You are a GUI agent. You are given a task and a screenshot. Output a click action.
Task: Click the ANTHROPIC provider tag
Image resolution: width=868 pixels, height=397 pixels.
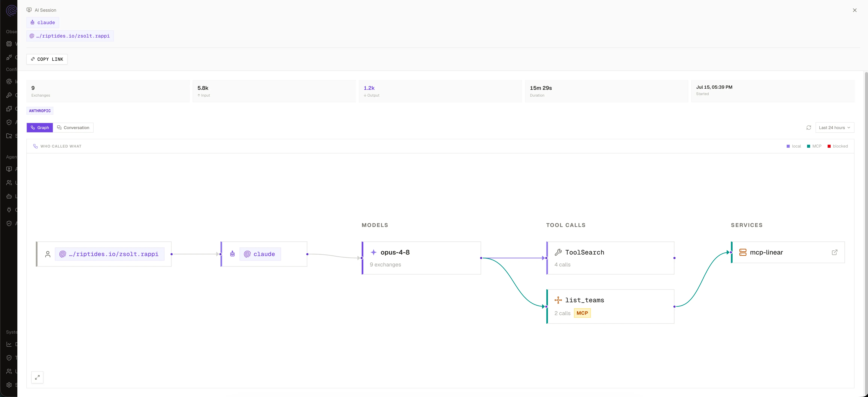[x=40, y=111]
